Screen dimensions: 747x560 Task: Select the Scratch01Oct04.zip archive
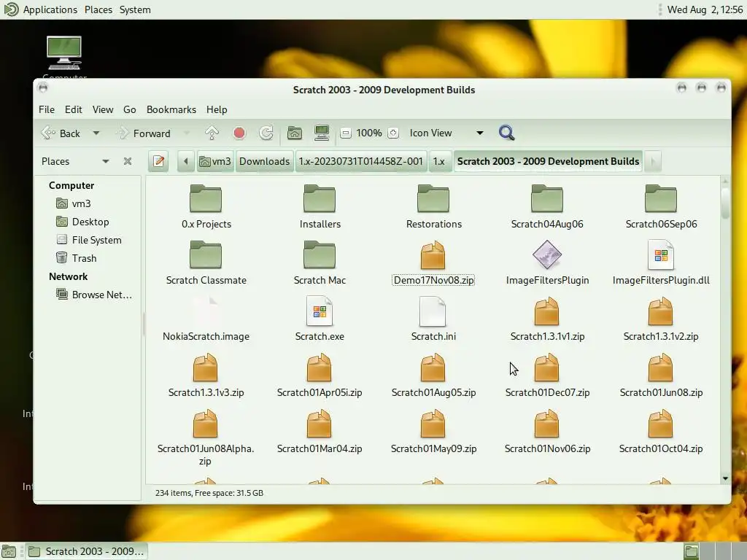[x=661, y=432]
